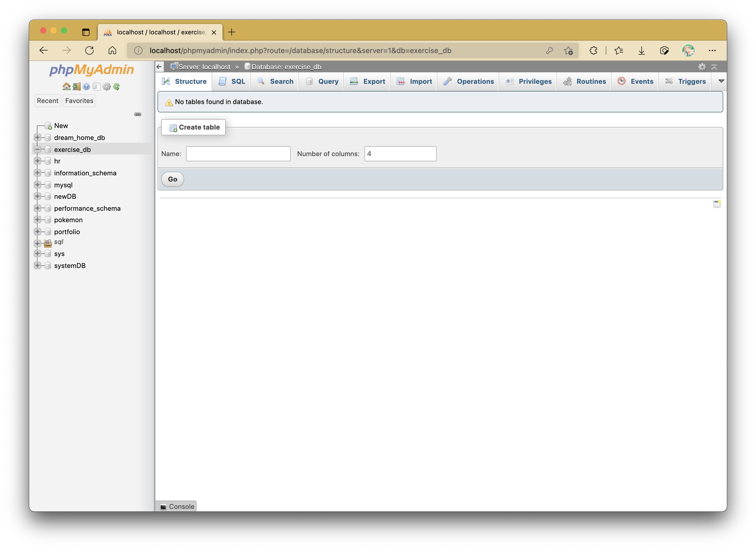This screenshot has width=756, height=550.
Task: Switch to the SQL tab
Action: 232,81
